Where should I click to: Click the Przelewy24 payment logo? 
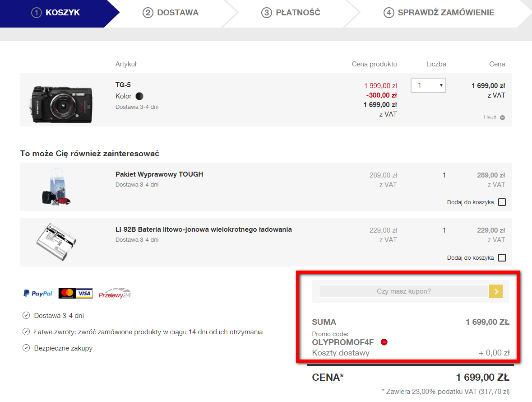(115, 293)
